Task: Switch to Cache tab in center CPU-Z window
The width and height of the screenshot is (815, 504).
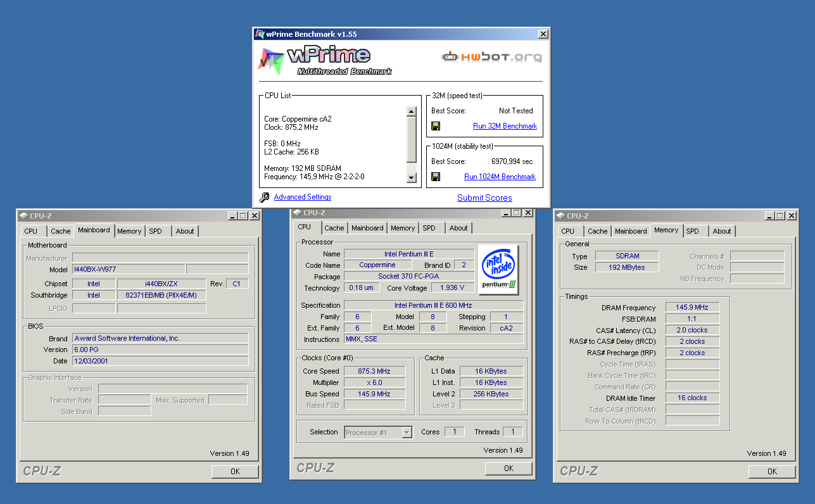Action: pos(334,228)
